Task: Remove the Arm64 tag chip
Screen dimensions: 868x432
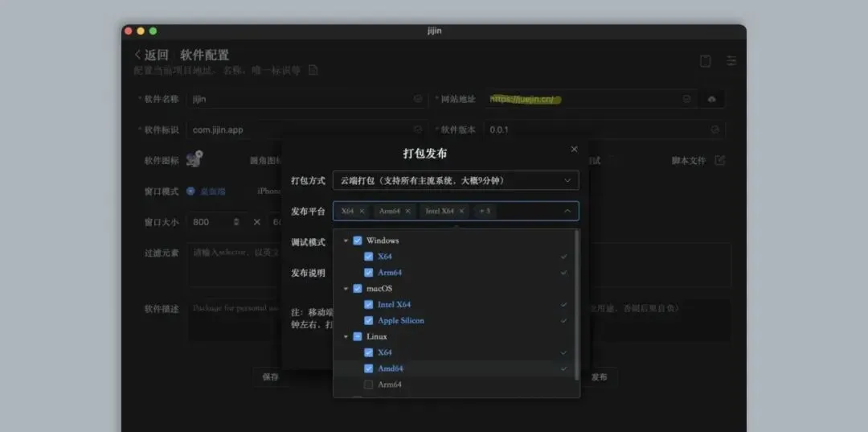Action: pyautogui.click(x=408, y=211)
